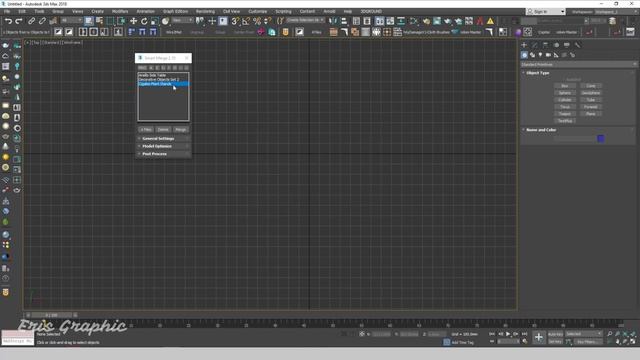This screenshot has height=360, width=640.
Task: Toggle the Angle Snap icon
Action: pos(246,21)
